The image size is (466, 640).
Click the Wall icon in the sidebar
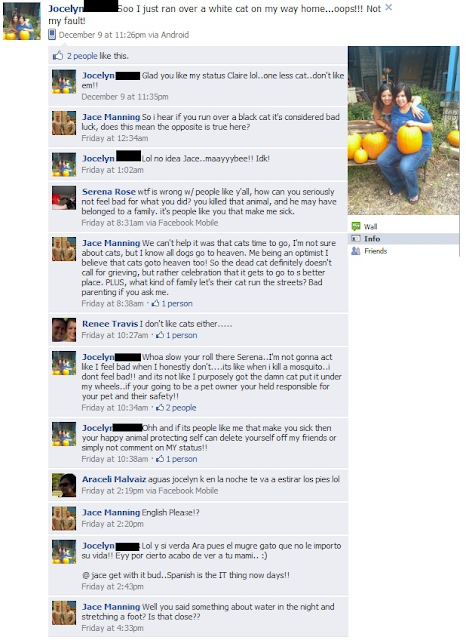(356, 226)
